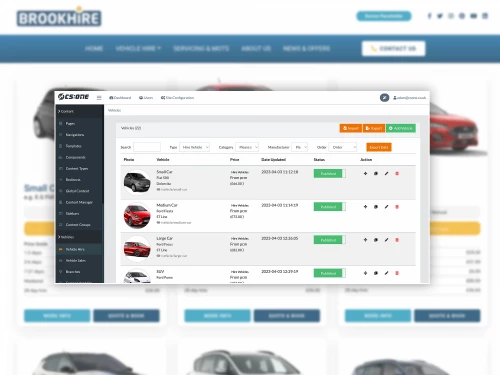Move the Large Car row

pos(365,240)
